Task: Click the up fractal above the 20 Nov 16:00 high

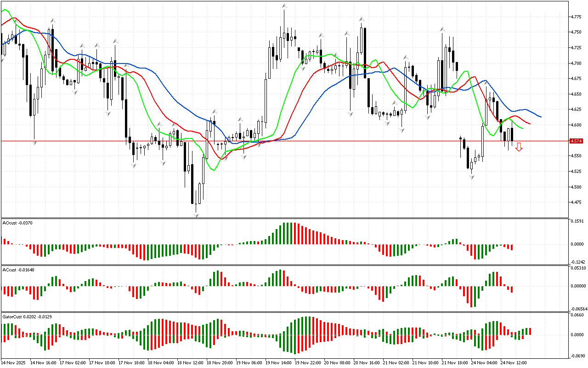Action: pyautogui.click(x=362, y=19)
